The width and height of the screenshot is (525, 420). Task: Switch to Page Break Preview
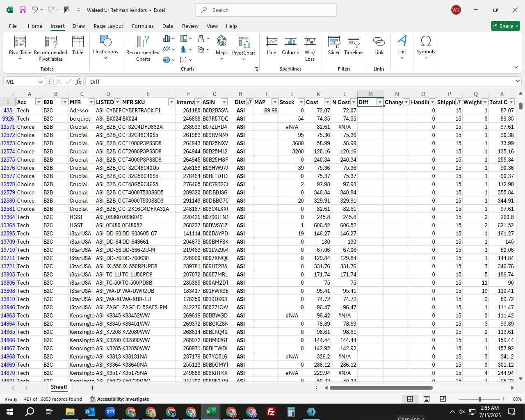coord(443,399)
